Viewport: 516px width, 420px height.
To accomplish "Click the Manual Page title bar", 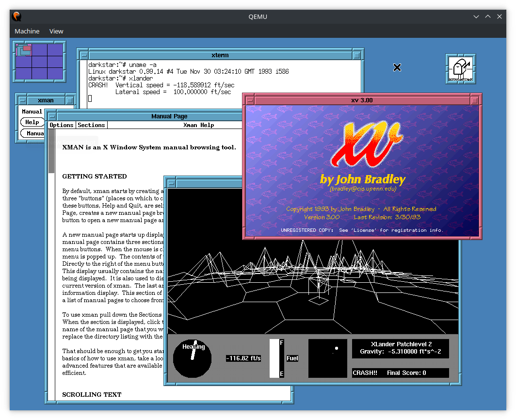I will click(169, 116).
